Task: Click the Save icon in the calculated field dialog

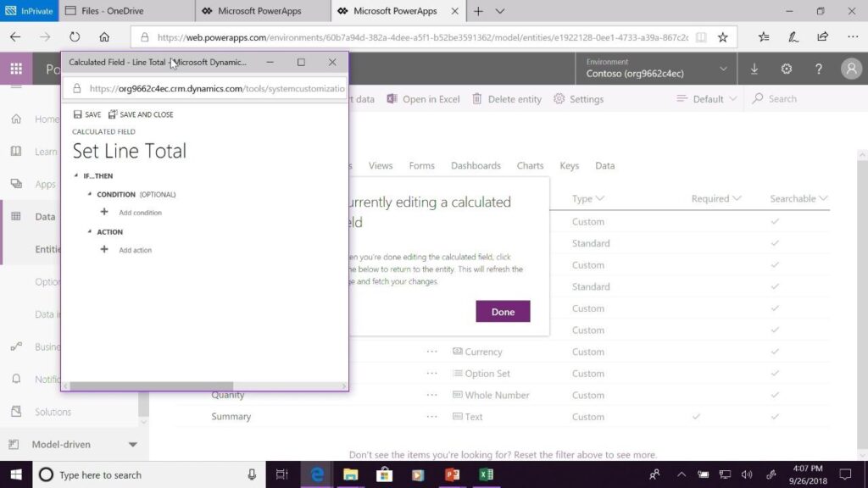Action: point(88,114)
